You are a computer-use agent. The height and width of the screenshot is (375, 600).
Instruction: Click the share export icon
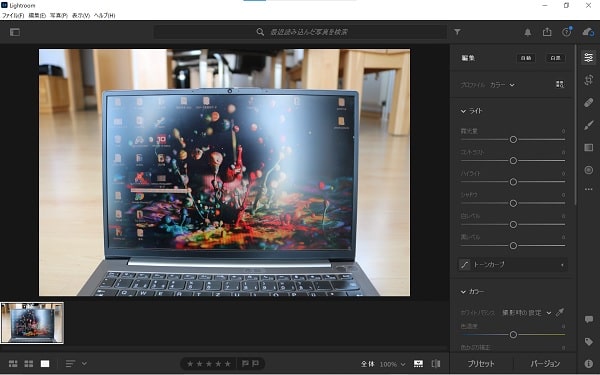point(547,32)
